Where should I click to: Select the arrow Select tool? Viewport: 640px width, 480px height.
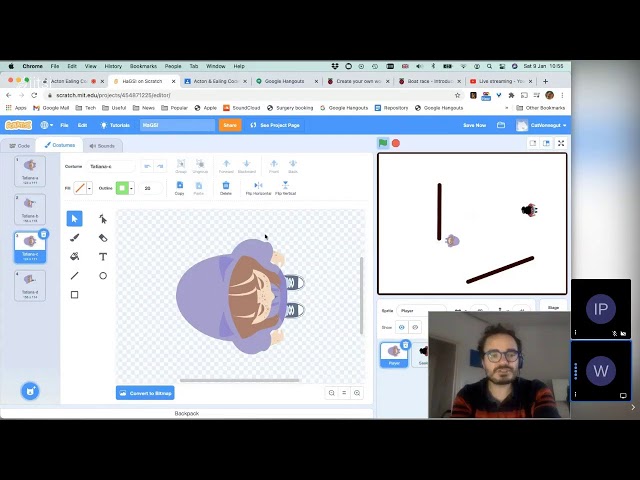point(74,219)
